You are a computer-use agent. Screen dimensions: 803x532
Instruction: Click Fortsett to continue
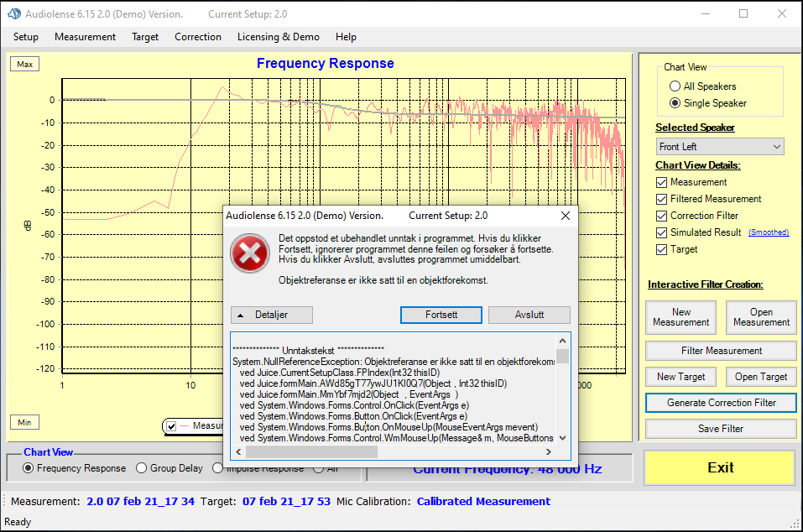point(441,315)
